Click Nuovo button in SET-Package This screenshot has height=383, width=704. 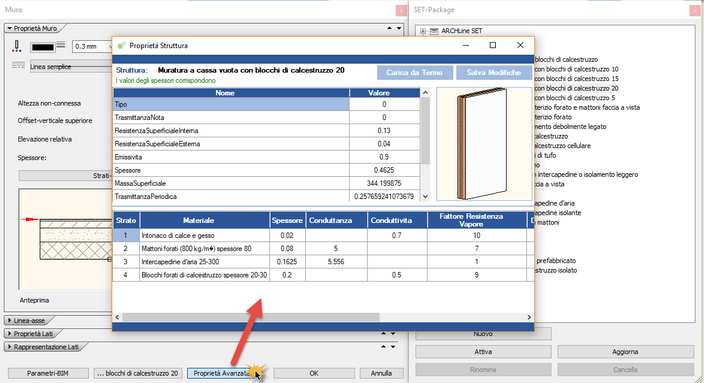[483, 334]
